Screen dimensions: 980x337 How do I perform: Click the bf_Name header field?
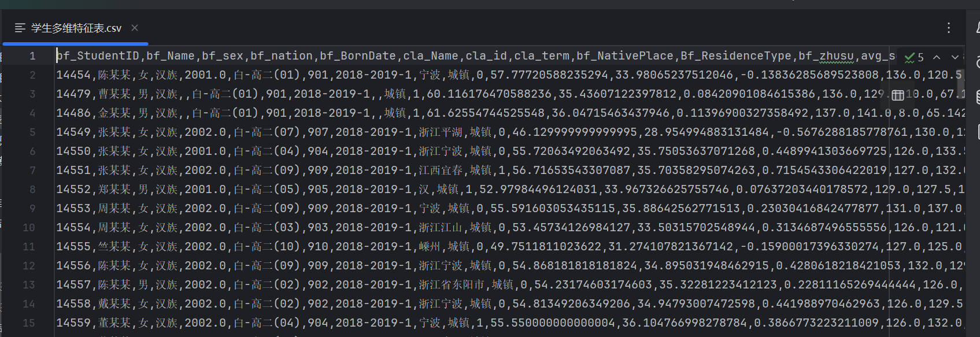[x=171, y=56]
